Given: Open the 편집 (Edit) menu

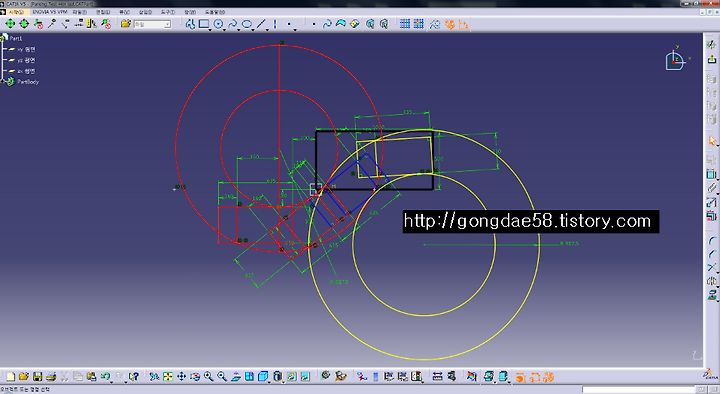Looking at the screenshot, I should pos(103,12).
